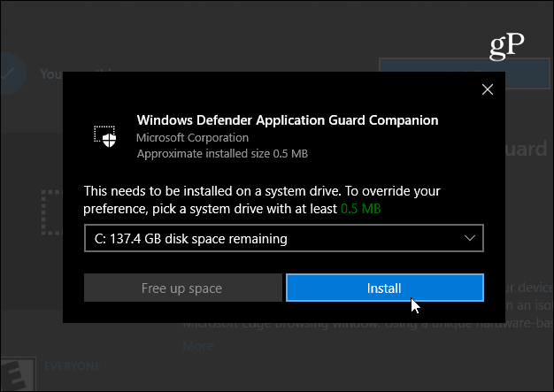
Task: Close the install dialog with X
Action: [488, 89]
